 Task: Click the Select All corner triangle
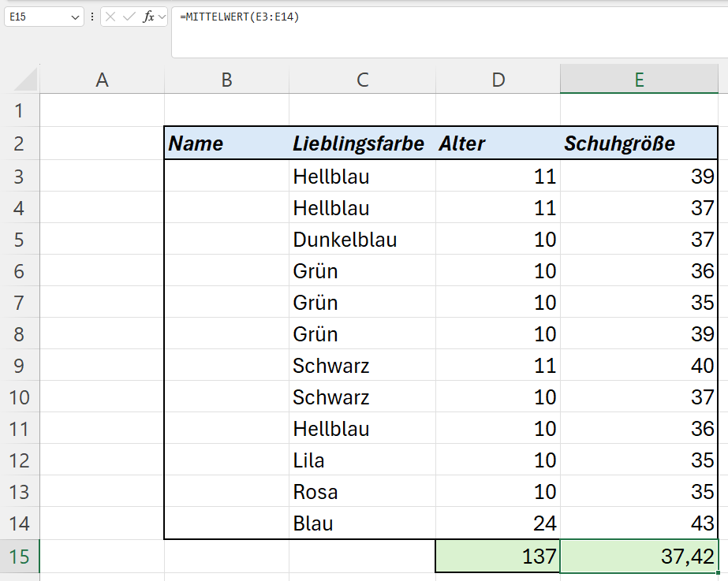tap(27, 80)
